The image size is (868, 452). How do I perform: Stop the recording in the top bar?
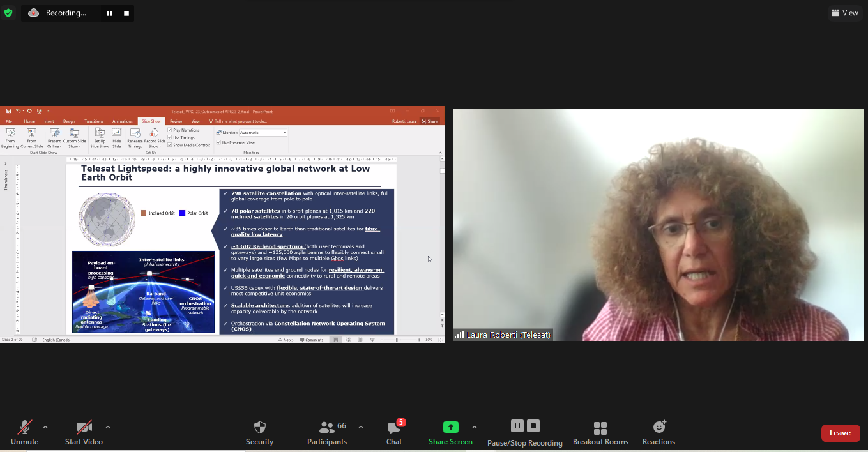pyautogui.click(x=126, y=13)
